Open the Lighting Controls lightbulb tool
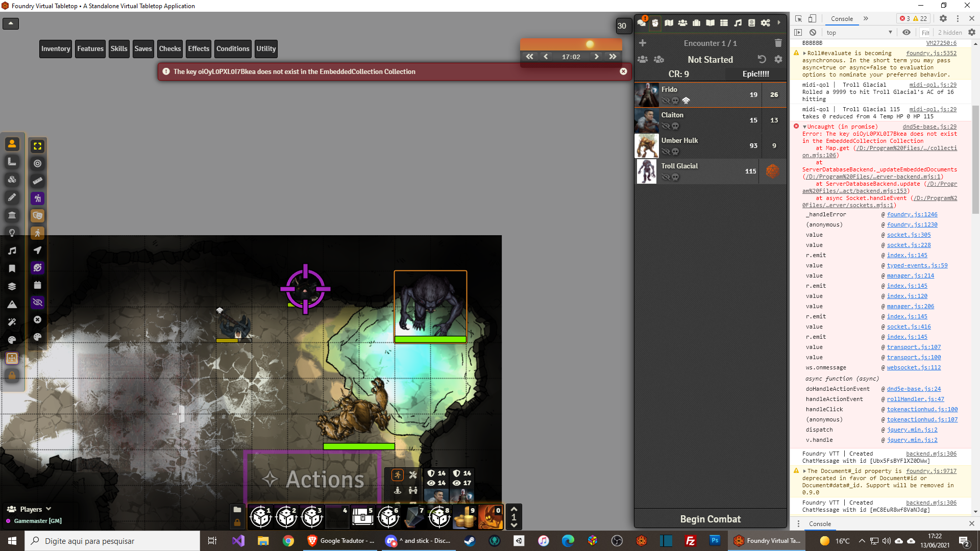This screenshot has height=551, width=980. (x=12, y=233)
